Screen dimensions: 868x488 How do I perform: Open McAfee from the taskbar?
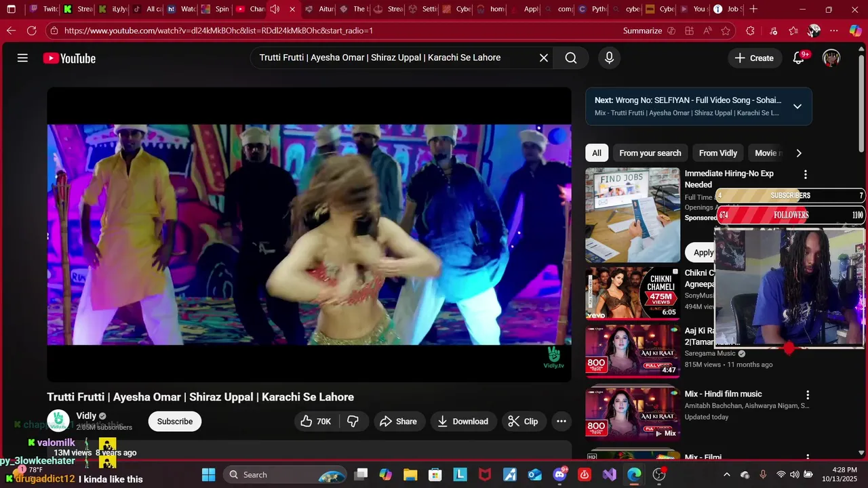point(485,474)
